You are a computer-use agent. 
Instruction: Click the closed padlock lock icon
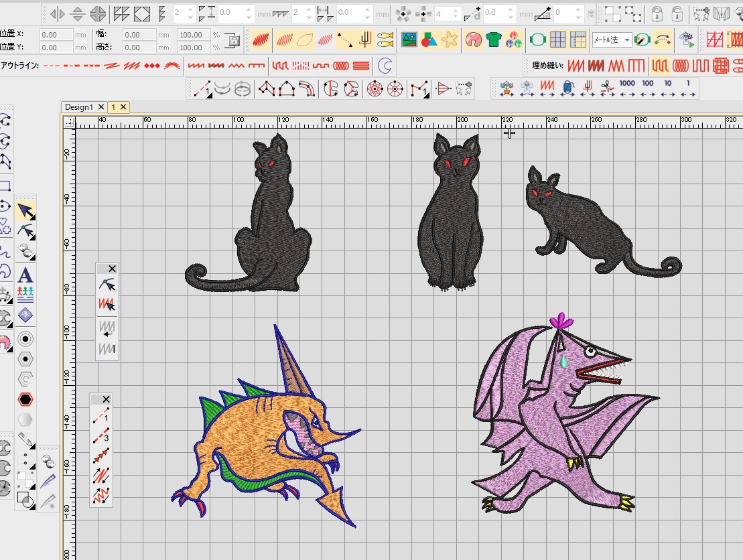[657, 14]
